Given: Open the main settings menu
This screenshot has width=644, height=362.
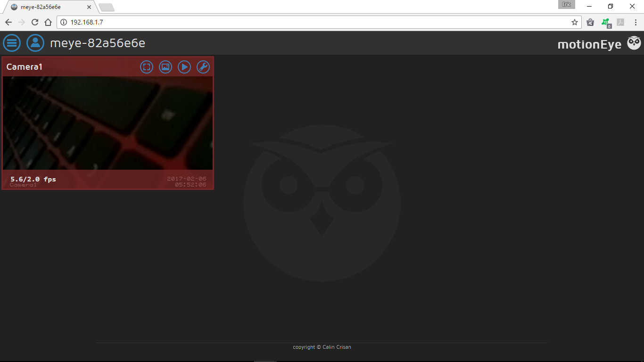Looking at the screenshot, I should [x=12, y=43].
